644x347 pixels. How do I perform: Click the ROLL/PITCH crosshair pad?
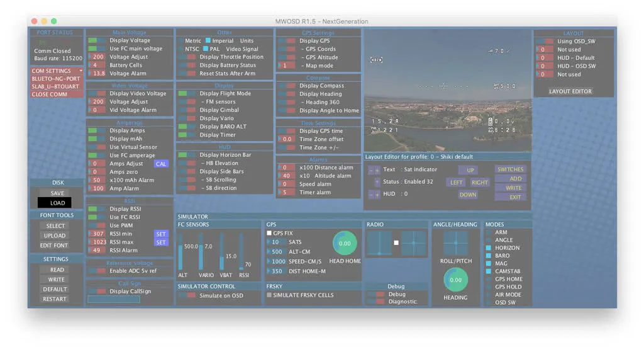(x=455, y=243)
